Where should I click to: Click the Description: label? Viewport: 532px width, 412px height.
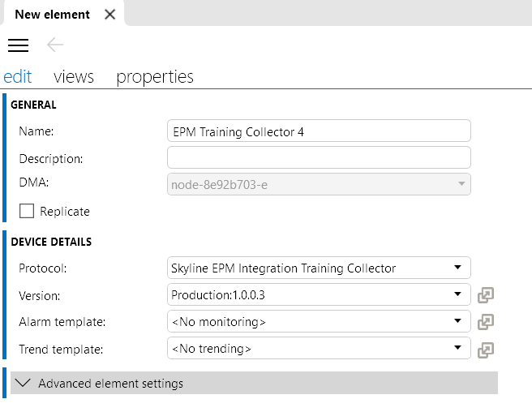51,159
